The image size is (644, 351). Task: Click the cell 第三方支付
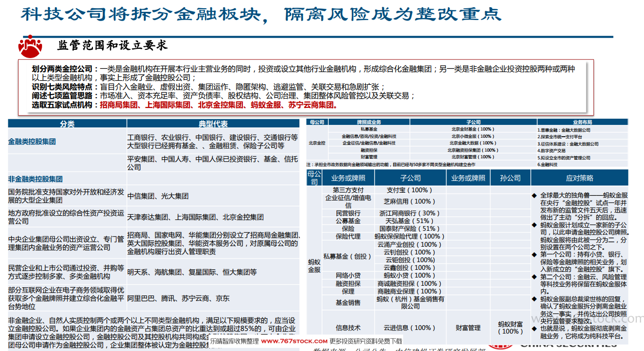(x=348, y=190)
